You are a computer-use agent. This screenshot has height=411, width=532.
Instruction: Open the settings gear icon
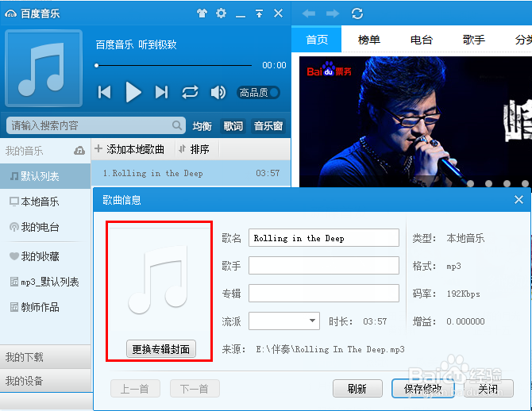(x=221, y=13)
